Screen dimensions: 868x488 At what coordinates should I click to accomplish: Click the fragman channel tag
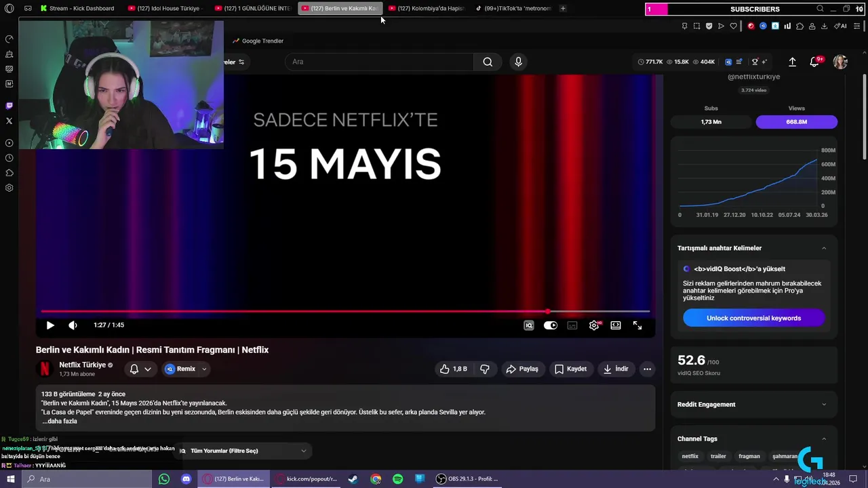[749, 456]
